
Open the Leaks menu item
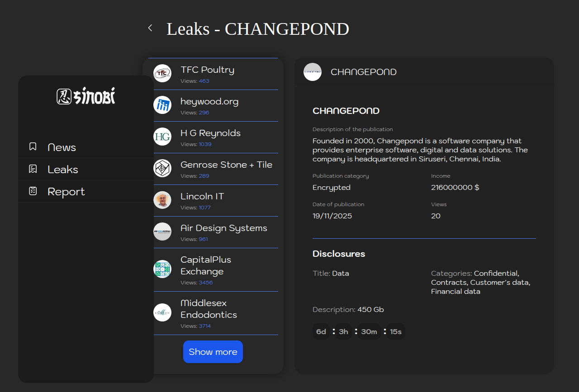coord(63,170)
